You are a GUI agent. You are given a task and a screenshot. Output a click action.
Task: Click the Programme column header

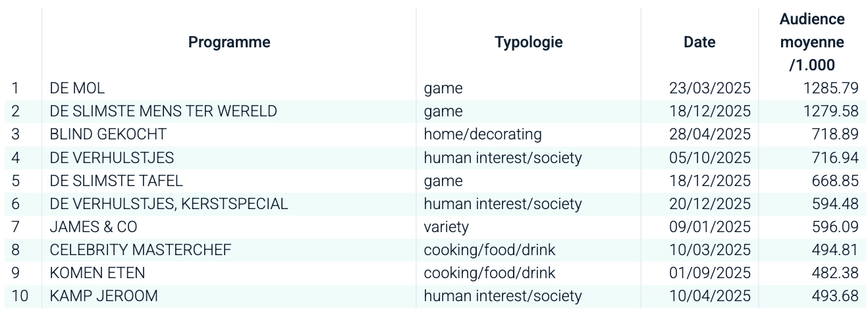point(229,42)
